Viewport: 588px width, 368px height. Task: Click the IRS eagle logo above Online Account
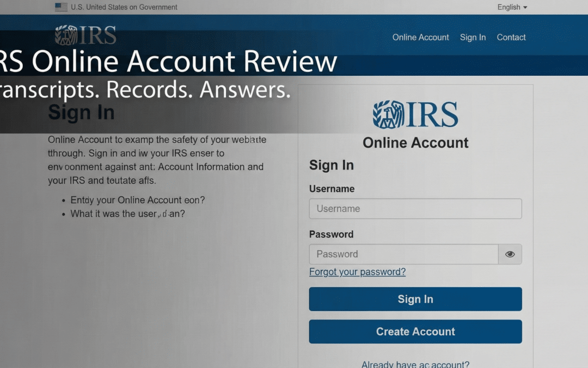415,114
